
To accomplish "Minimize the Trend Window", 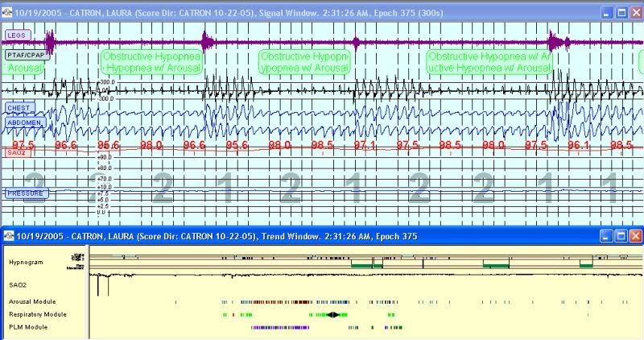I will (605, 235).
